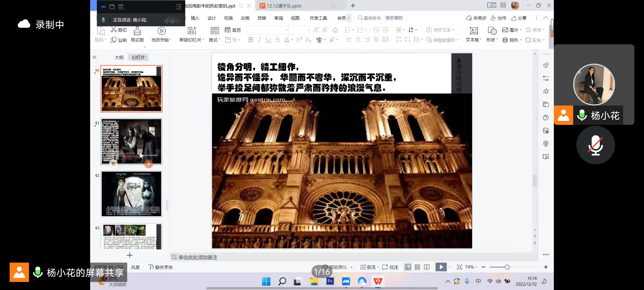Click the zoom slider handle

pyautogui.click(x=507, y=267)
